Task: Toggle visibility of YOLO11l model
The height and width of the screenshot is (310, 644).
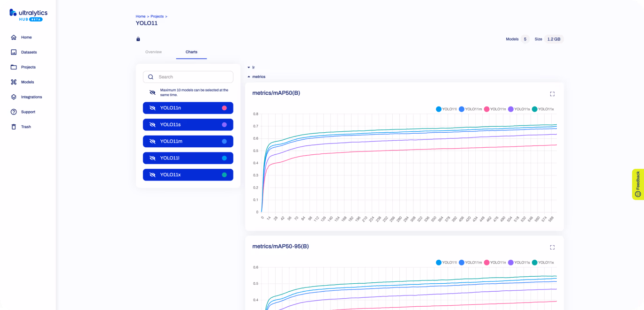Action: 152,158
